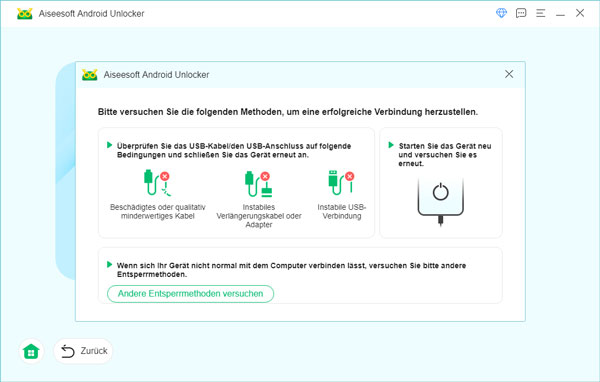
Task: Click the Zurück back arrow icon
Action: pyautogui.click(x=68, y=351)
